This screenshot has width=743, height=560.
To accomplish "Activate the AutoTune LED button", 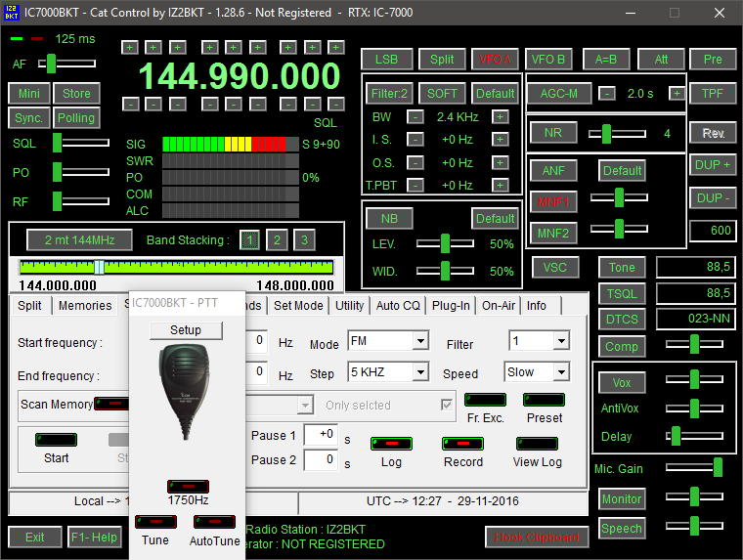I will [215, 522].
